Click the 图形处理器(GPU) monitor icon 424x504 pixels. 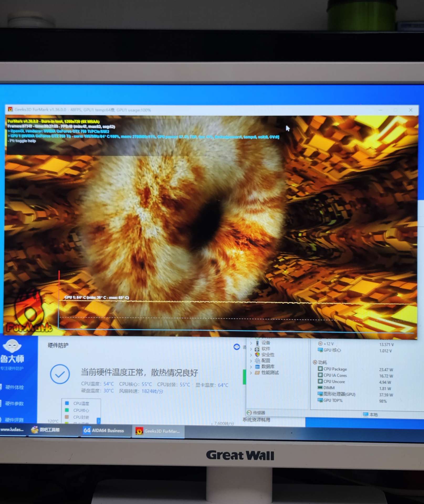320,394
